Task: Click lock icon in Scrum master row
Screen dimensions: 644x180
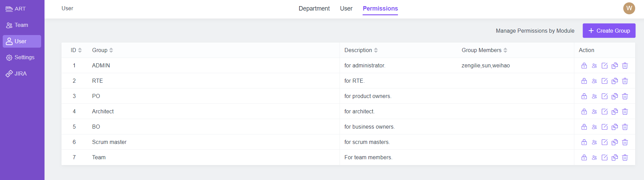Action: (584, 142)
